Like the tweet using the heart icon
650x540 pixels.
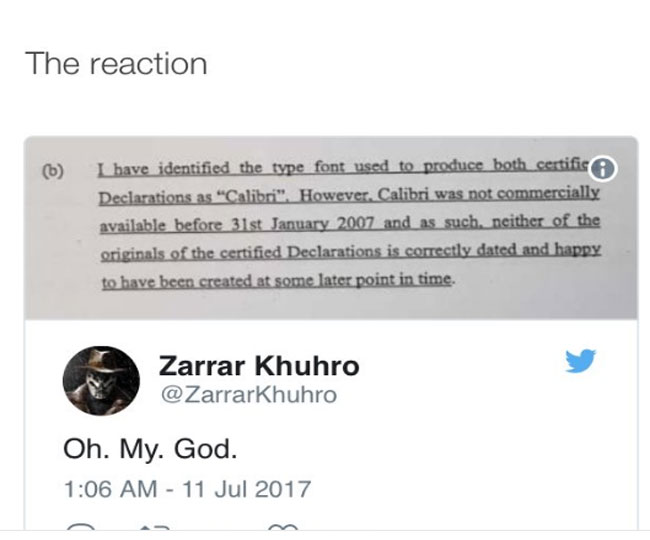(x=283, y=527)
